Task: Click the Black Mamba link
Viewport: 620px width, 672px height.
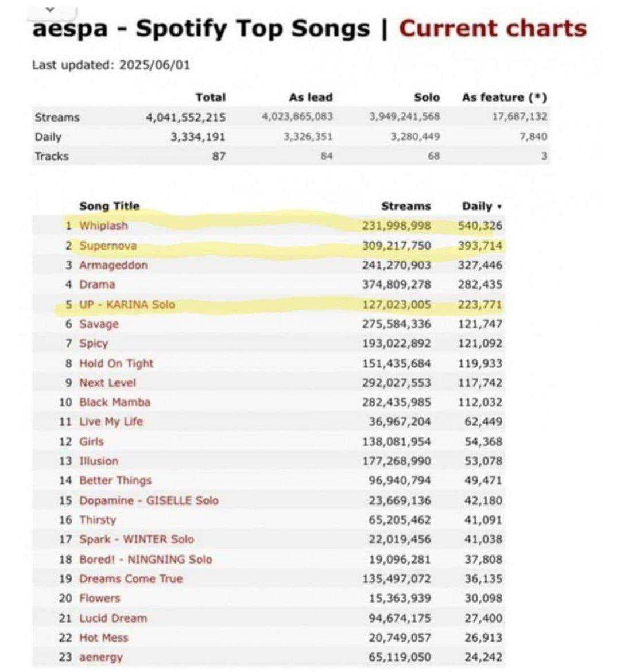Action: tap(114, 402)
